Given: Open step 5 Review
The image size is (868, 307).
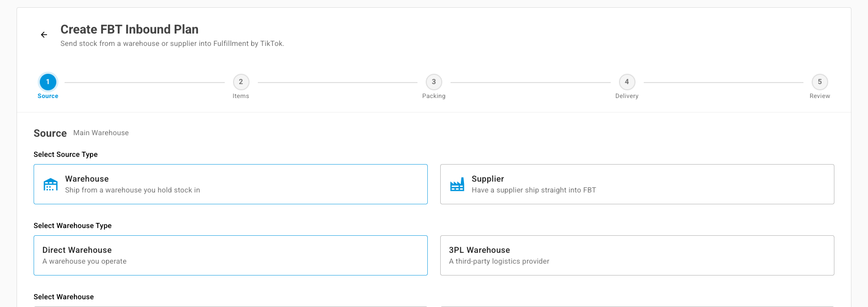Looking at the screenshot, I should tap(820, 86).
